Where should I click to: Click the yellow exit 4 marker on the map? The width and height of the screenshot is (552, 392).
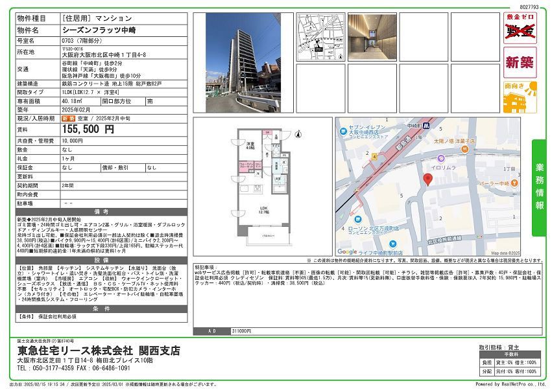374,157
